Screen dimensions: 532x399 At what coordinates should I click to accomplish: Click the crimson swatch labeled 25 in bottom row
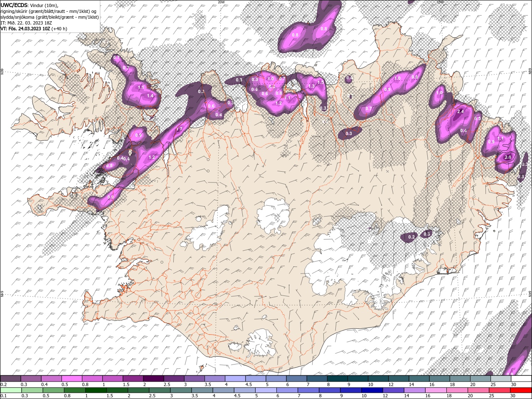tap(499, 390)
